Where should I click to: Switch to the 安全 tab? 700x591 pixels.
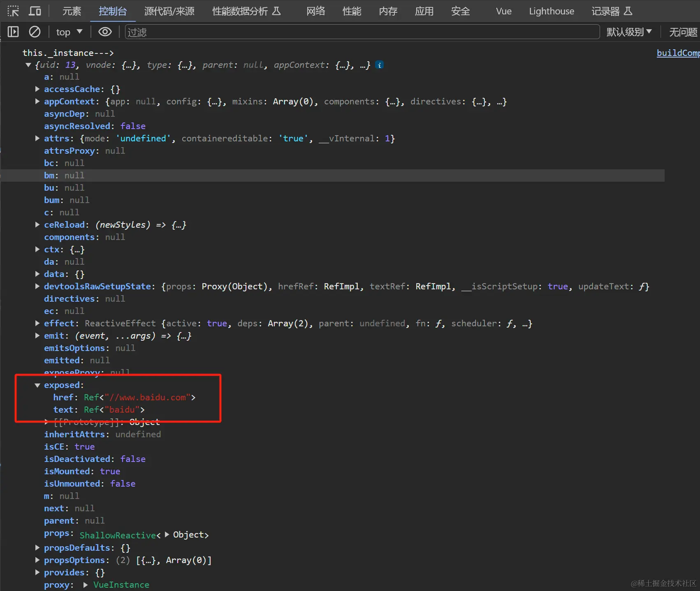click(x=460, y=11)
